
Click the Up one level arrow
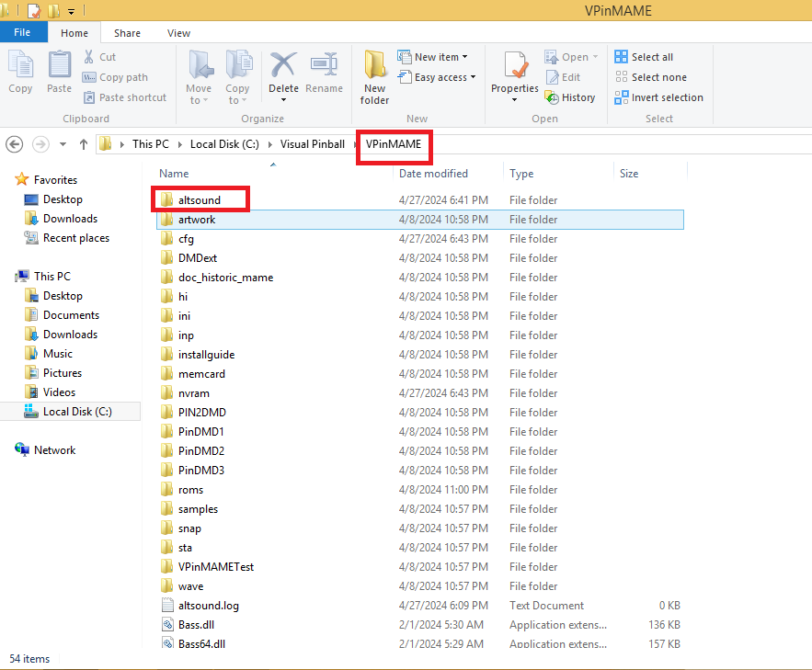point(84,144)
